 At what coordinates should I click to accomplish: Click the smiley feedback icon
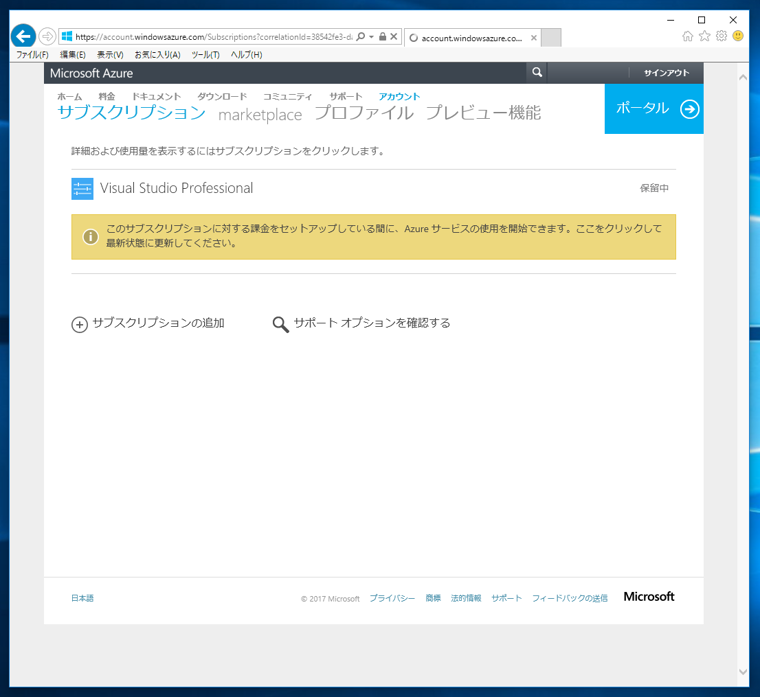click(x=738, y=36)
